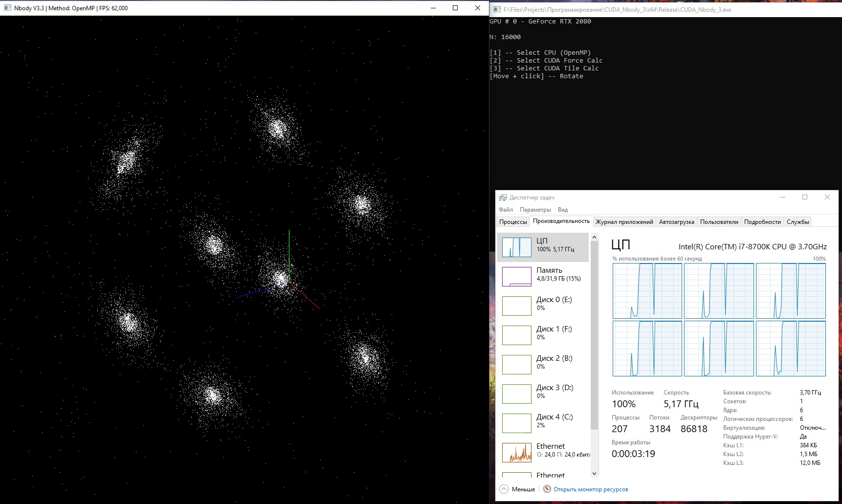
Task: Select the ЦП performance item
Action: tap(543, 247)
